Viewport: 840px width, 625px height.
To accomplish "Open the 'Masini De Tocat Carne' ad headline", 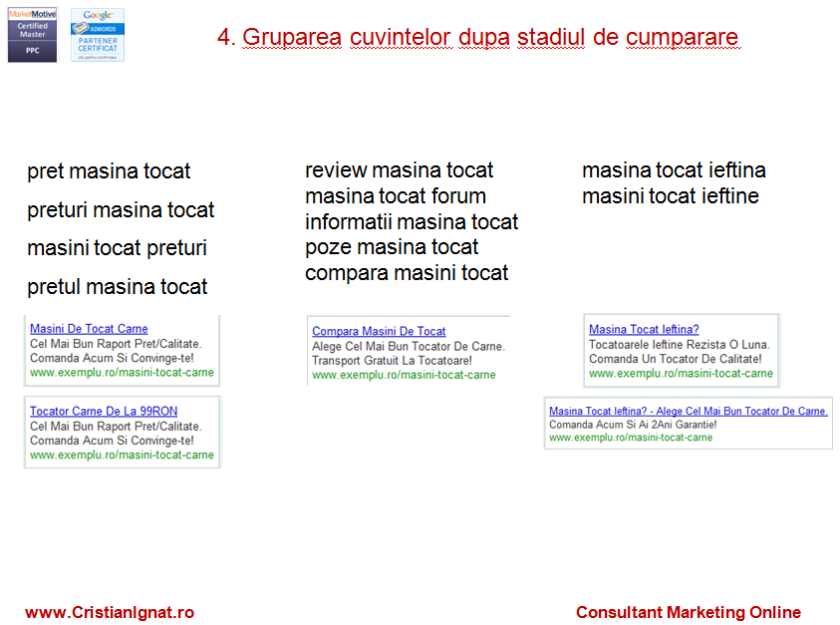I will pyautogui.click(x=89, y=329).
